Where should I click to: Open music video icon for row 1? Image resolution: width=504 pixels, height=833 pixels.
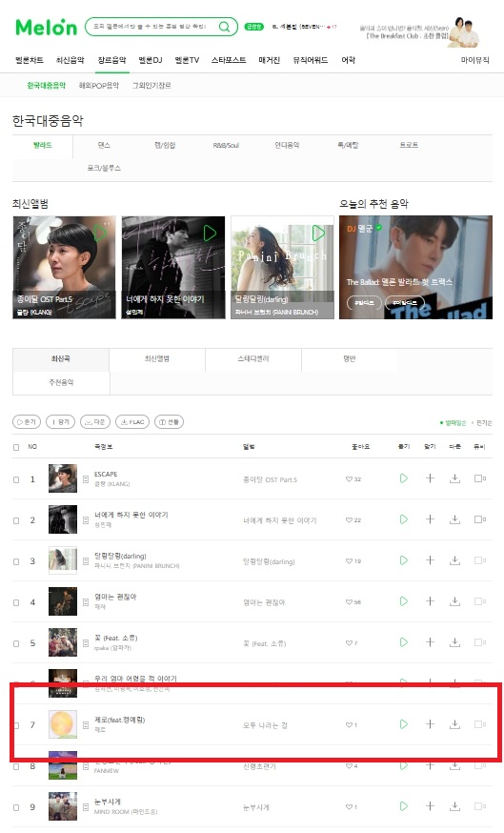click(x=479, y=478)
